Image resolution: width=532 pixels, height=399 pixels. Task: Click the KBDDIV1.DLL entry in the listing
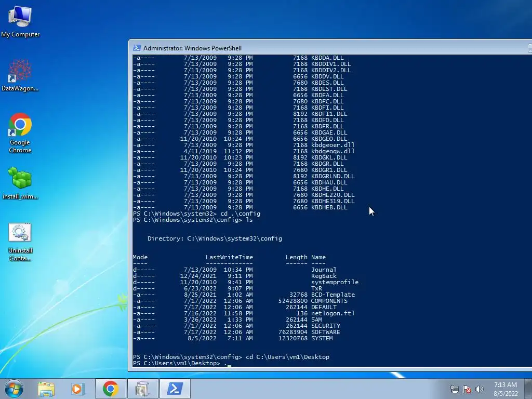[x=331, y=64]
